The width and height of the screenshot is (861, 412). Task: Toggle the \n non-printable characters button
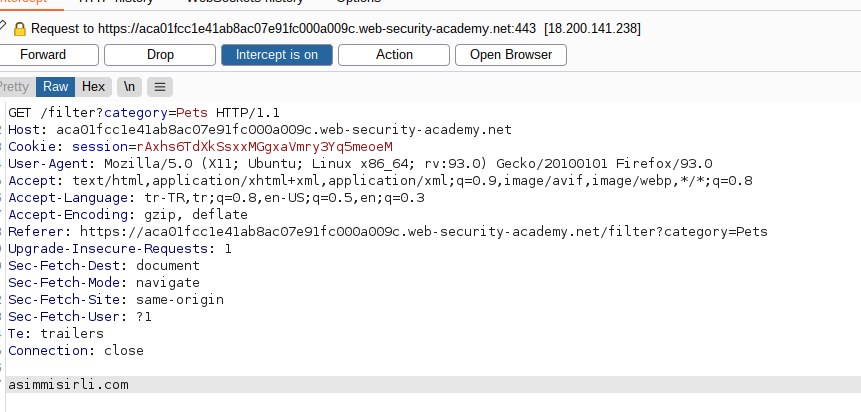click(x=129, y=87)
